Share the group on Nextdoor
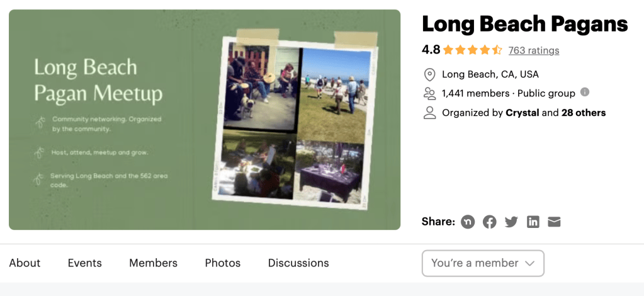 pyautogui.click(x=468, y=222)
